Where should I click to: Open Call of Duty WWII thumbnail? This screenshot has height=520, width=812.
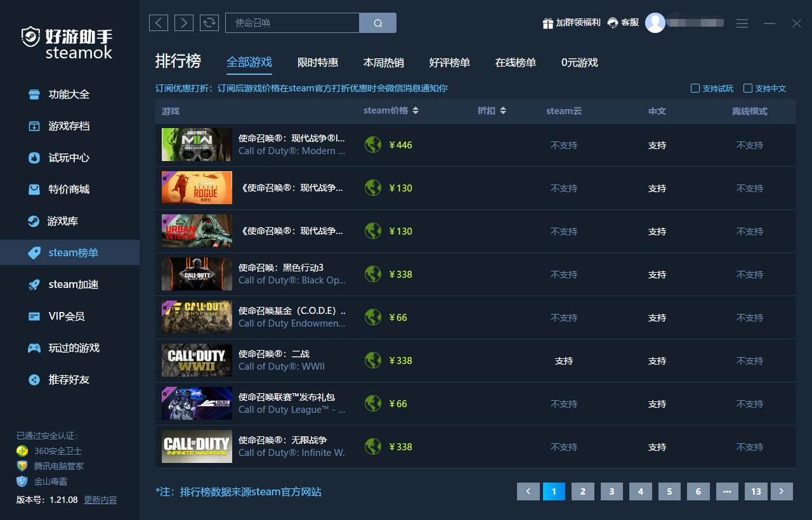[197, 360]
